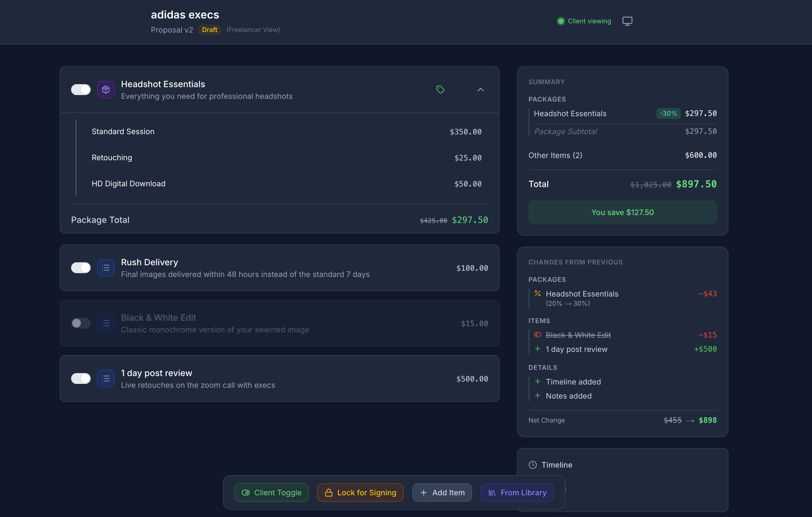Screen dimensions: 812x517
Task: Enable the Black & White Edit toggle
Action: click(81, 323)
